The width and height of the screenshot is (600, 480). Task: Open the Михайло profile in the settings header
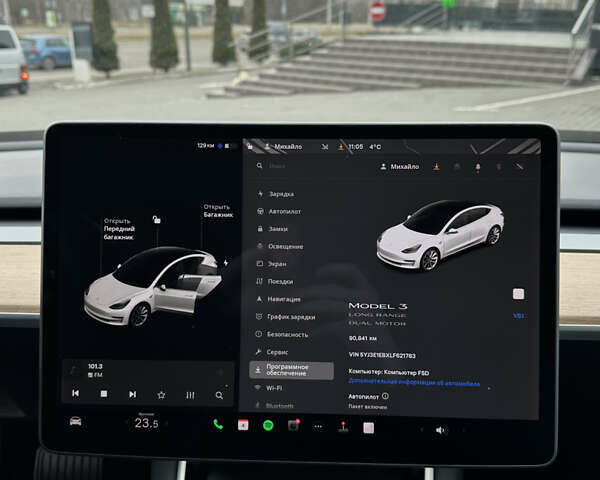[400, 167]
